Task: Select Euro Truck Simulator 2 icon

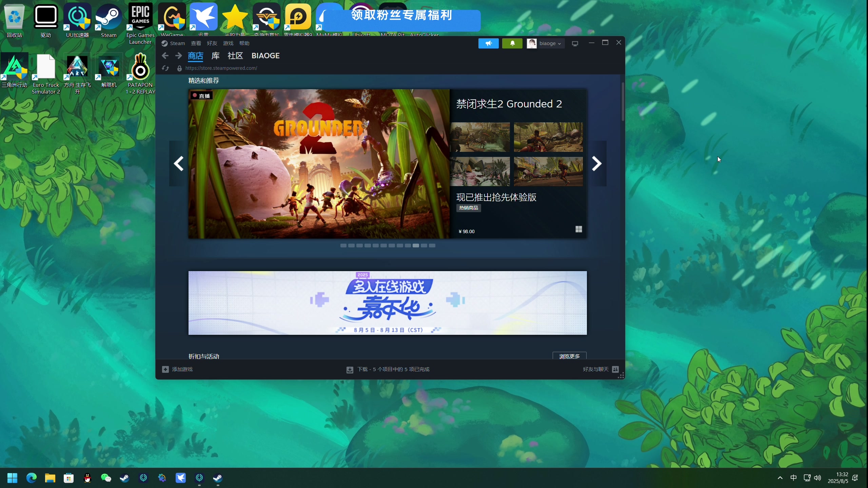Action: 46,74
